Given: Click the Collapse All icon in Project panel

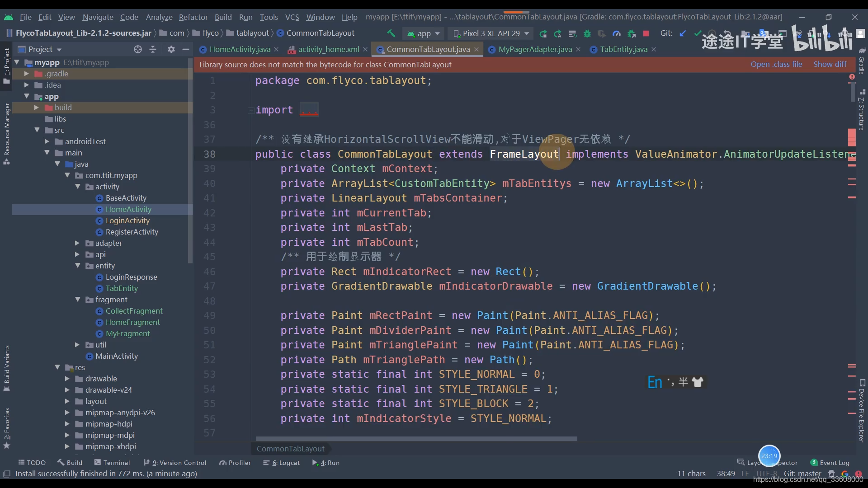Looking at the screenshot, I should coord(153,49).
